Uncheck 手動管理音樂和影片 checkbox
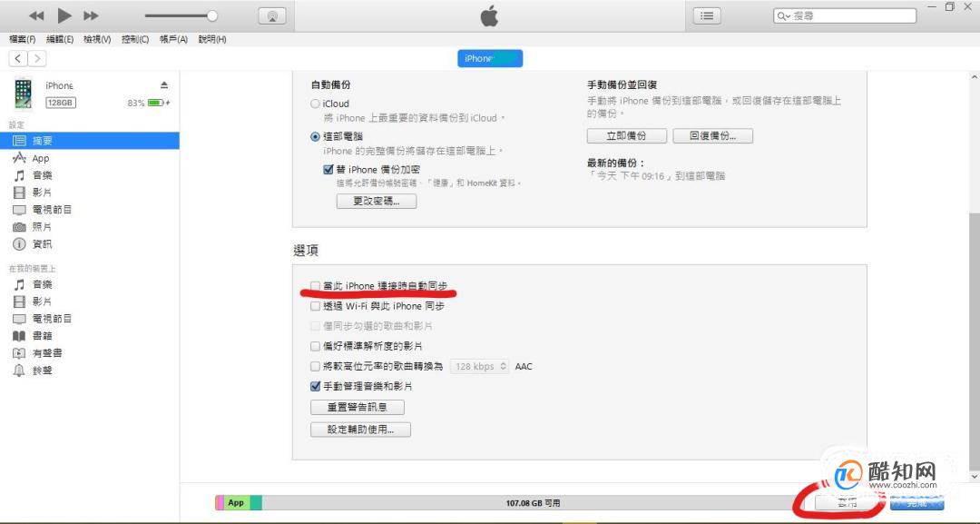Image resolution: width=980 pixels, height=524 pixels. pos(316,387)
